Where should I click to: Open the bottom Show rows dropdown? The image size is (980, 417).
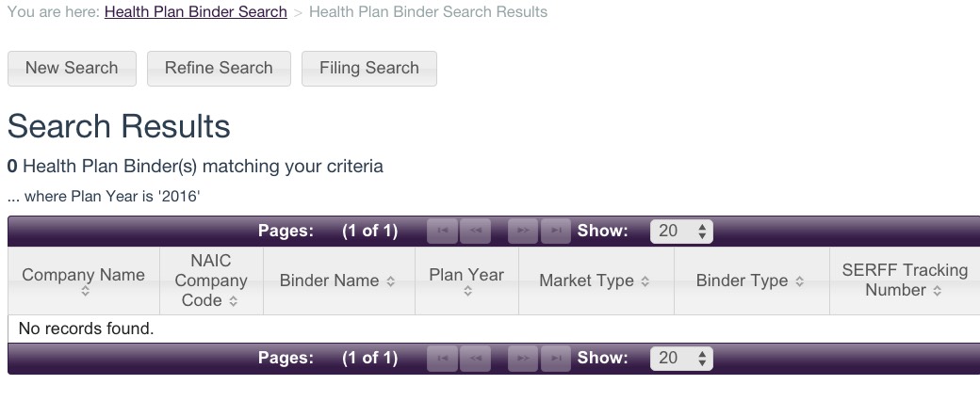click(x=681, y=358)
